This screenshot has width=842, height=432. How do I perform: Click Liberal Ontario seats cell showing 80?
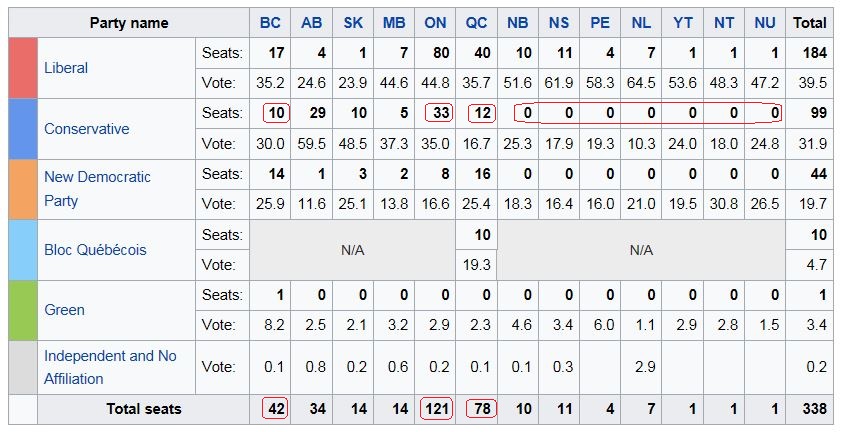(436, 52)
